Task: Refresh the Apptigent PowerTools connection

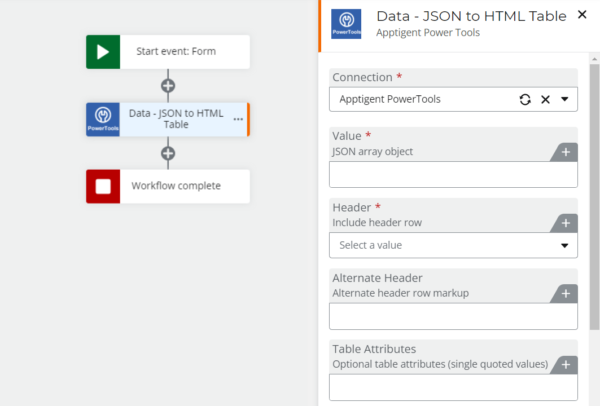Action: [524, 99]
